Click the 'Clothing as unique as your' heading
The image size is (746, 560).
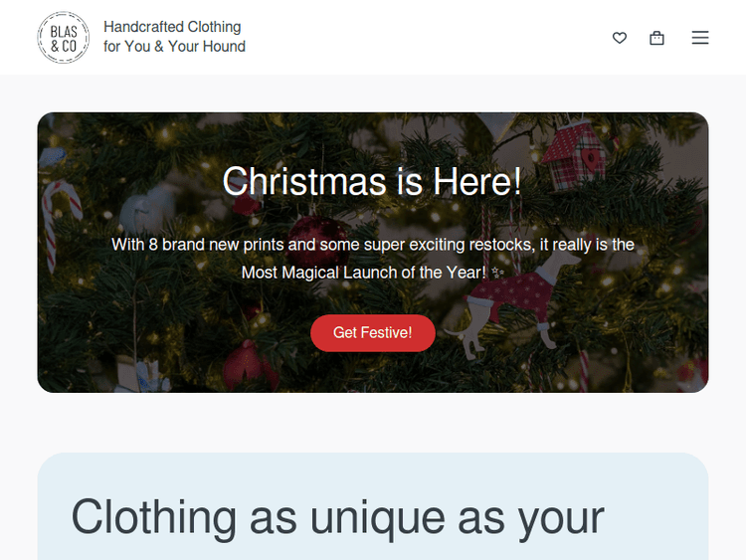click(337, 517)
